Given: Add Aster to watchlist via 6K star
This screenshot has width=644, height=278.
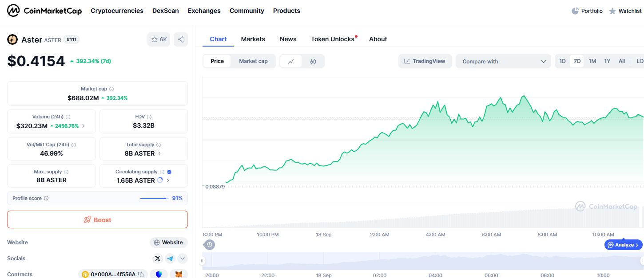Looking at the screenshot, I should click(159, 39).
